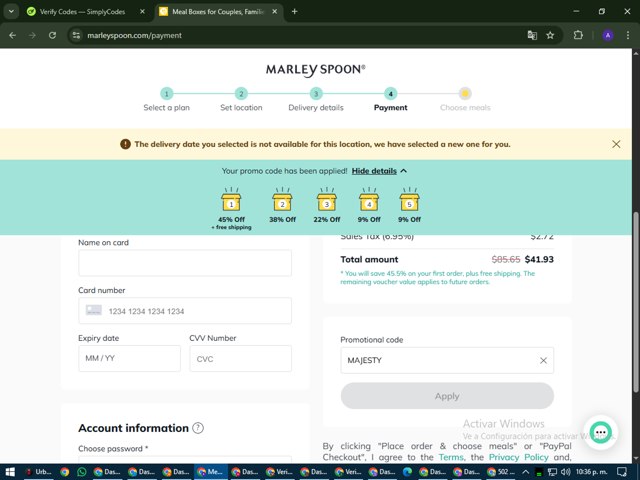Image resolution: width=640 pixels, height=480 pixels.
Task: Go to step 3 Delivery details
Action: pos(316,94)
